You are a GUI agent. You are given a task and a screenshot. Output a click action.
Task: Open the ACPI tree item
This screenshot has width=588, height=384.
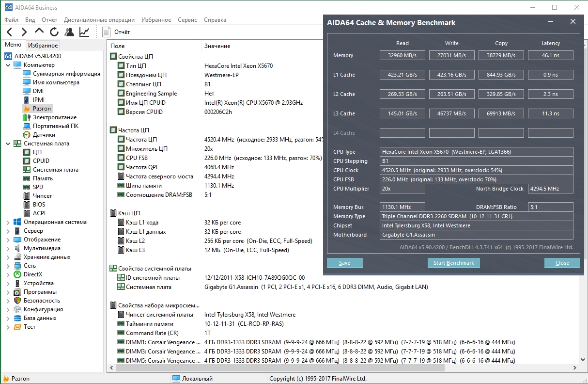[39, 213]
